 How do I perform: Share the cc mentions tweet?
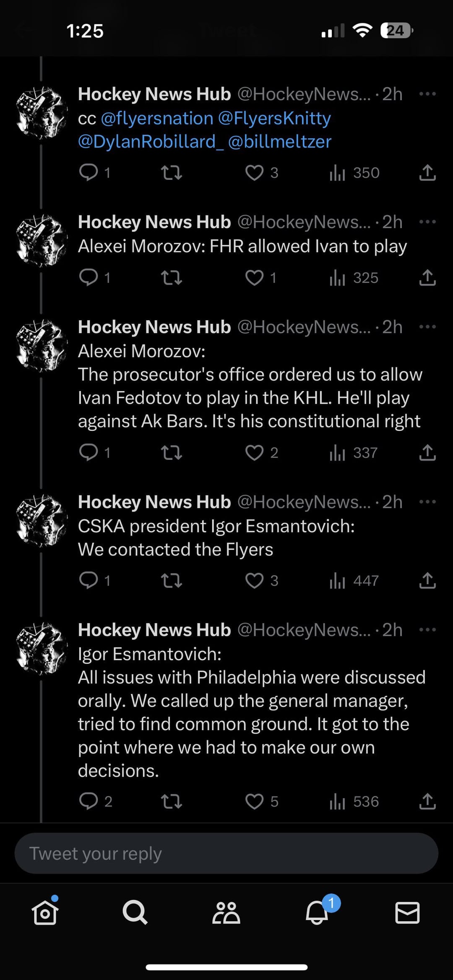pyautogui.click(x=427, y=173)
